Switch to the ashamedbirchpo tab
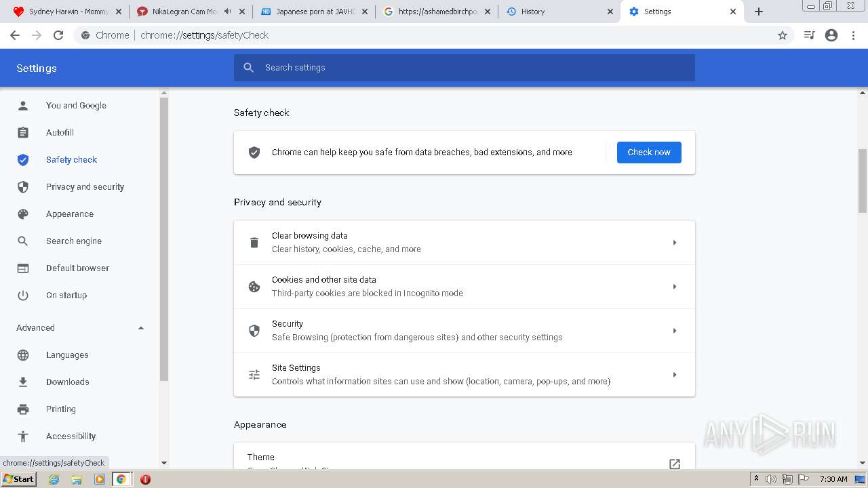Screen dimensions: 868x488 [437, 12]
